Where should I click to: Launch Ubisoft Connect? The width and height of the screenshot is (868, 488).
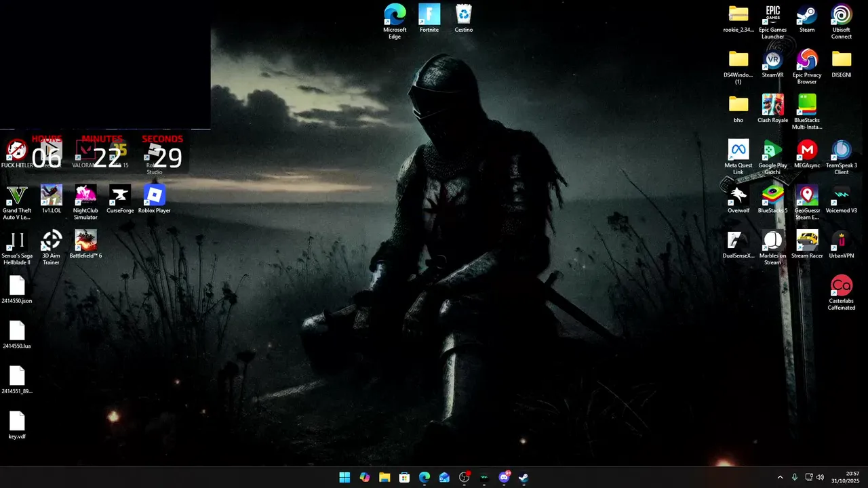tap(842, 21)
